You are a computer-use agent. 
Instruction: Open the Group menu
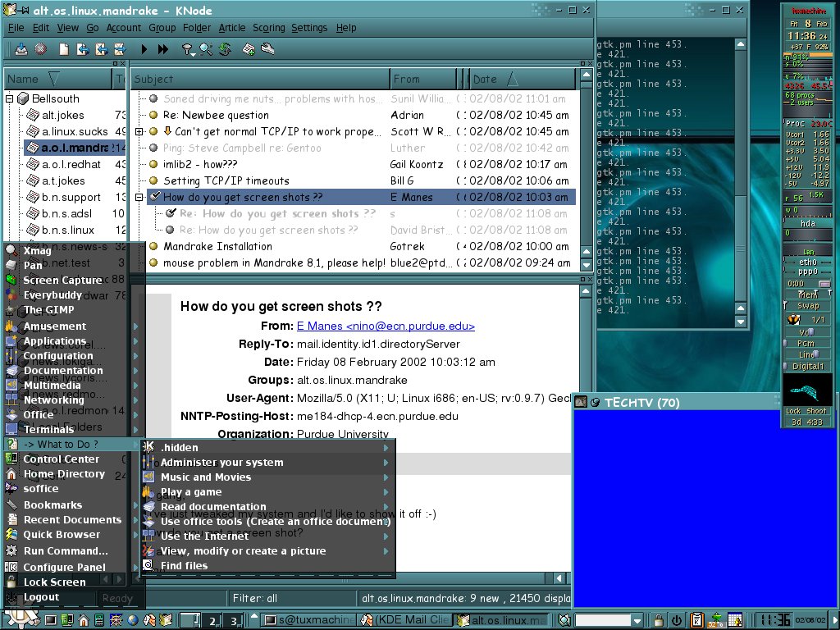click(162, 27)
